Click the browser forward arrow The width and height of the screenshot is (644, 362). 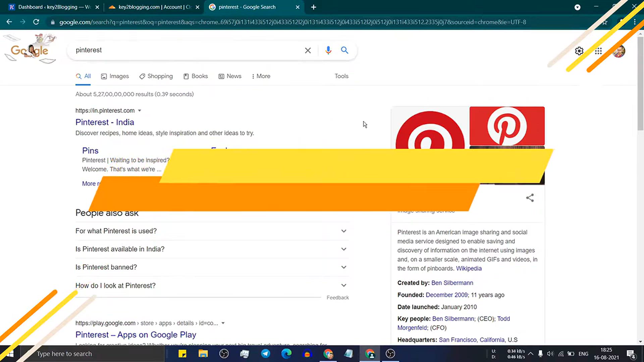tap(22, 22)
